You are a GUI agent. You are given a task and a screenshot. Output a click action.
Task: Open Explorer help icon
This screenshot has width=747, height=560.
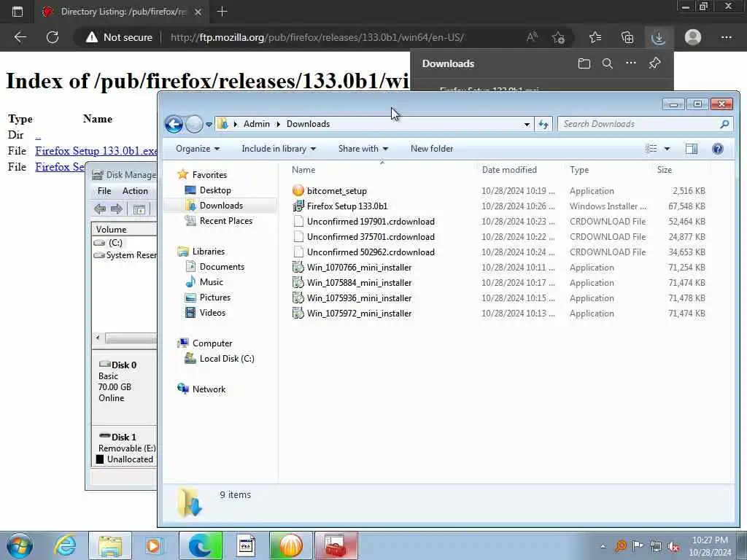tap(718, 149)
